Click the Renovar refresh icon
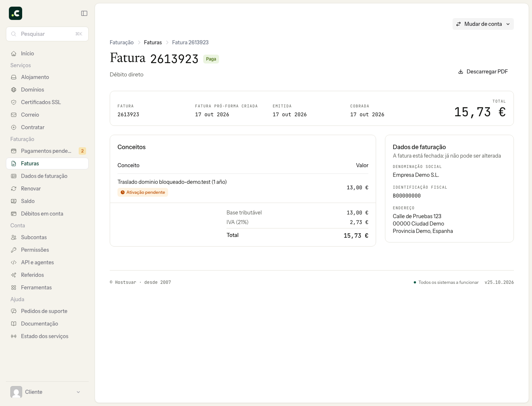Viewport: 532px width, 406px height. click(x=14, y=189)
